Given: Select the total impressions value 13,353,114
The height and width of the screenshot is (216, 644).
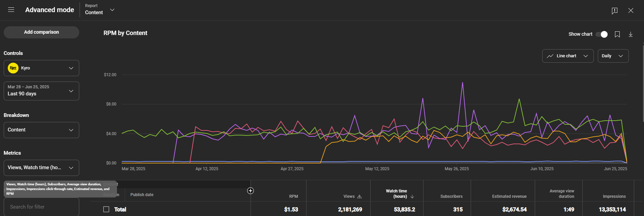Looking at the screenshot, I should (612, 210).
